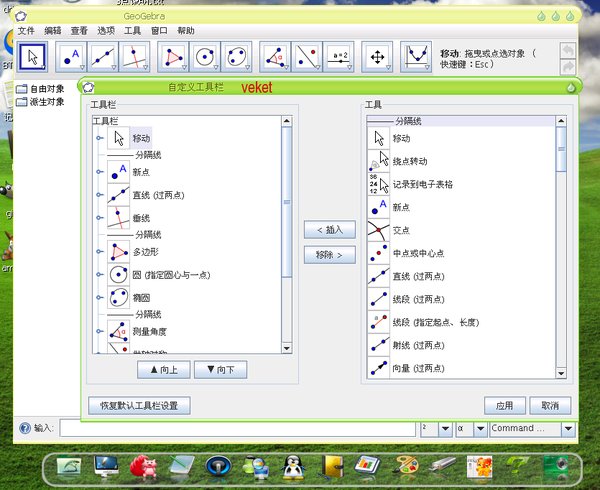Click down arrow of left list scrollbar
Screen dimensions: 600x490
[287, 348]
